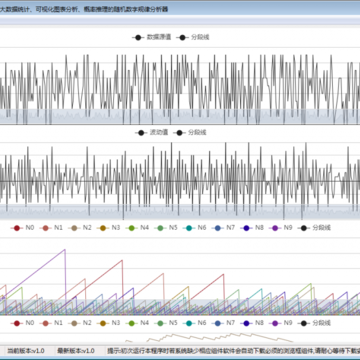Viewport: 360px width, 360px height.
Task: Hide N3 series above the sawtooth chart
Action: coord(108,228)
